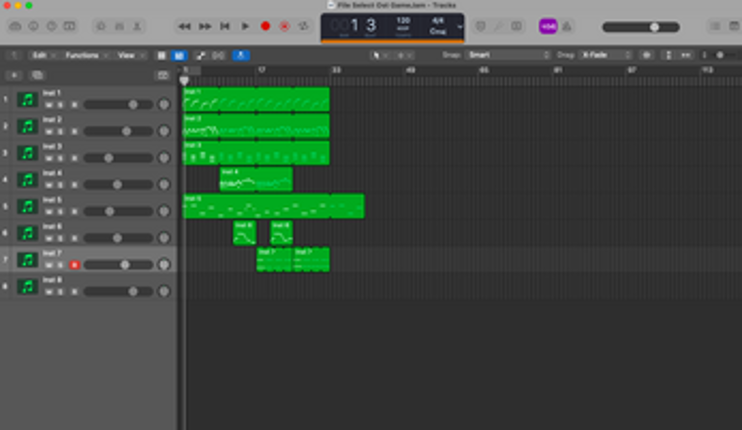Click the purple count-in button

[548, 26]
